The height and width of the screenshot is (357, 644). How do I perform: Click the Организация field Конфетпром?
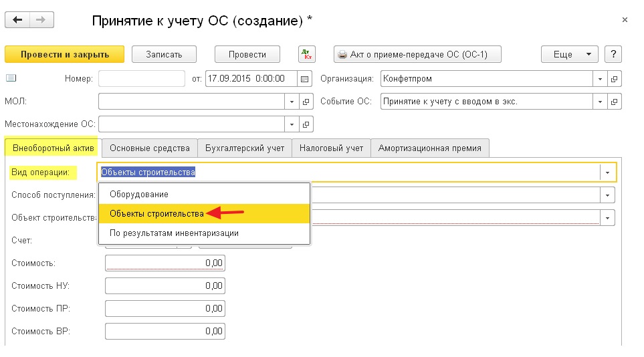pyautogui.click(x=487, y=79)
